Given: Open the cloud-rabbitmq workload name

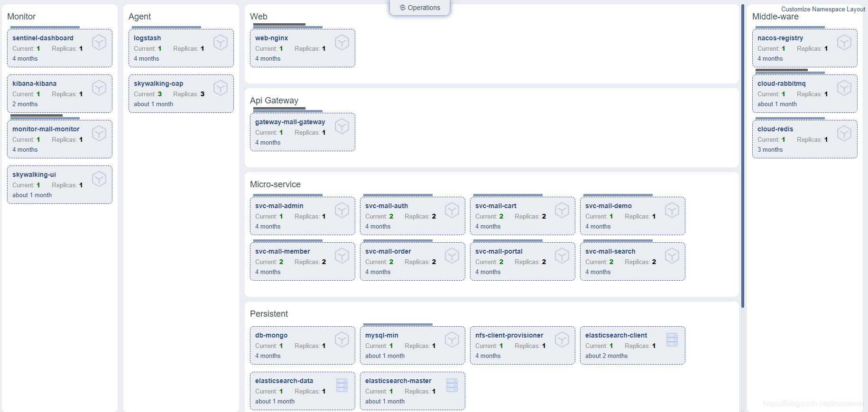Looking at the screenshot, I should (x=782, y=83).
